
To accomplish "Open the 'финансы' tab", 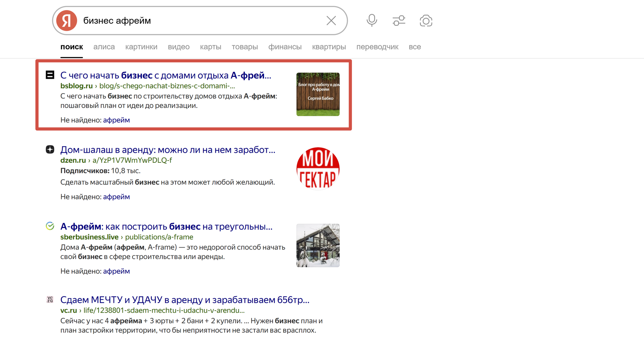I will pos(285,47).
